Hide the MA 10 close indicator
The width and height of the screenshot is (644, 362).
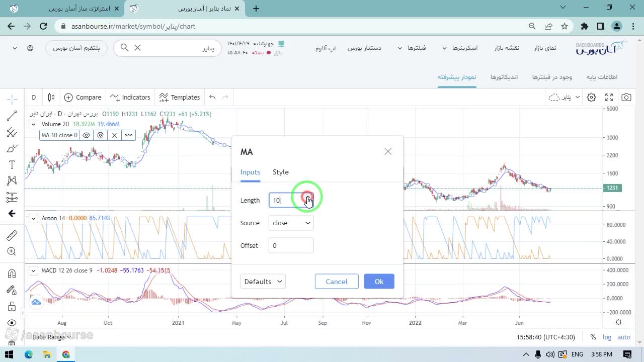pyautogui.click(x=87, y=135)
